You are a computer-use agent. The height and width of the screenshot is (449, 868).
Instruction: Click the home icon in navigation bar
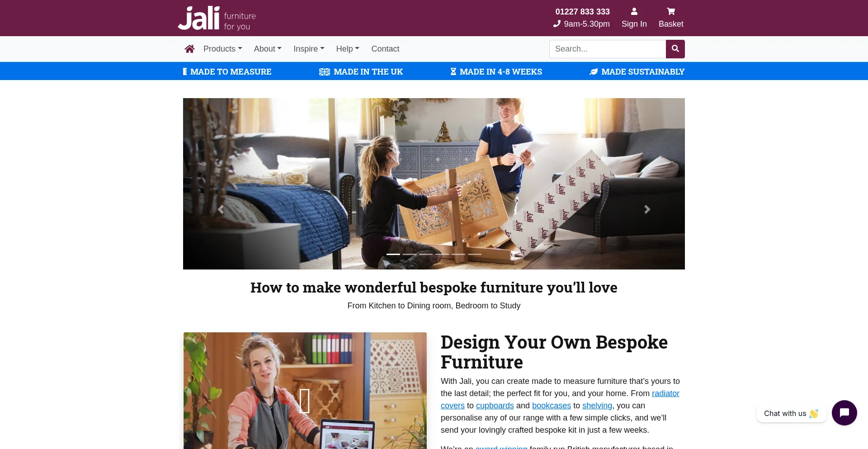189,49
